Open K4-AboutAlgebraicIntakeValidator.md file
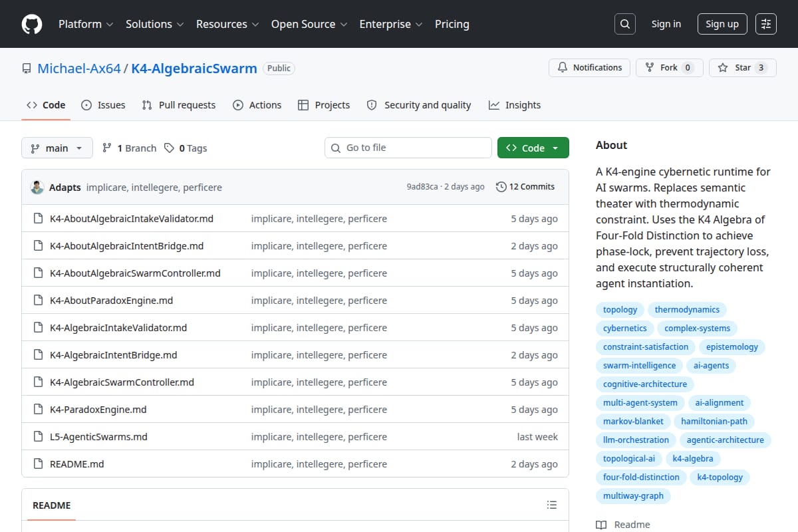This screenshot has width=798, height=532. [132, 219]
